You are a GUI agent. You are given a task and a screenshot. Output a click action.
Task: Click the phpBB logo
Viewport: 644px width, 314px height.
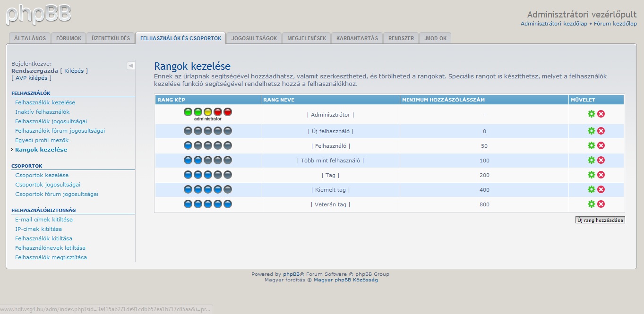point(38,14)
